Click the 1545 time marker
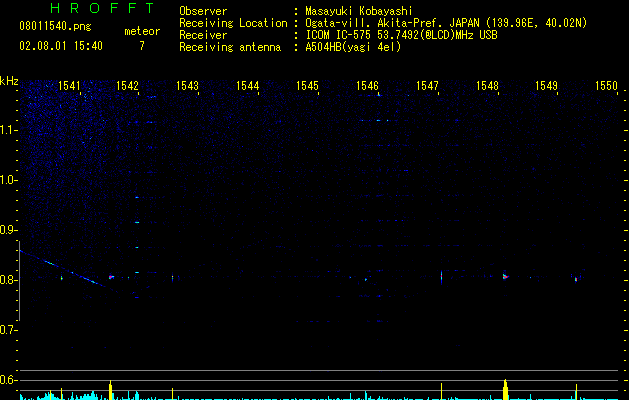 pos(307,86)
